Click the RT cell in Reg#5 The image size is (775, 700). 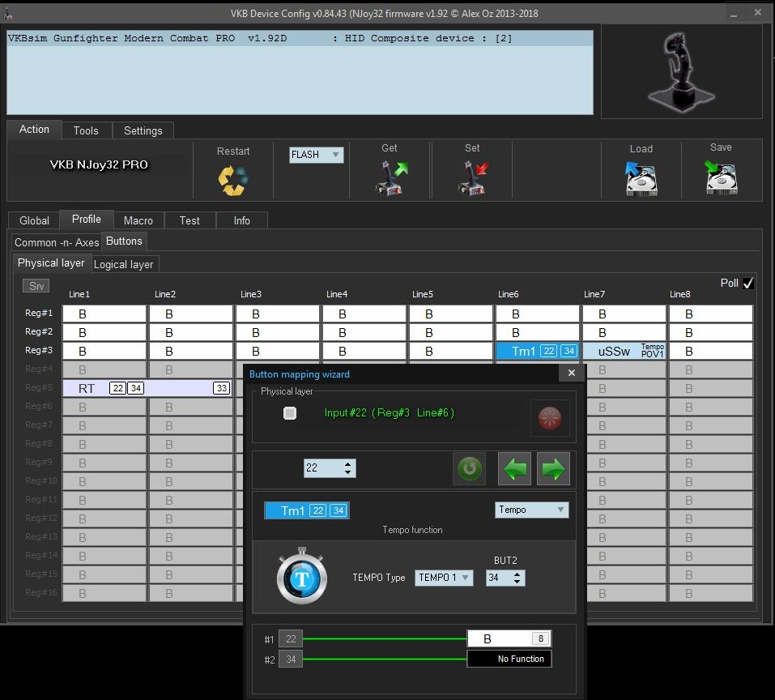147,388
